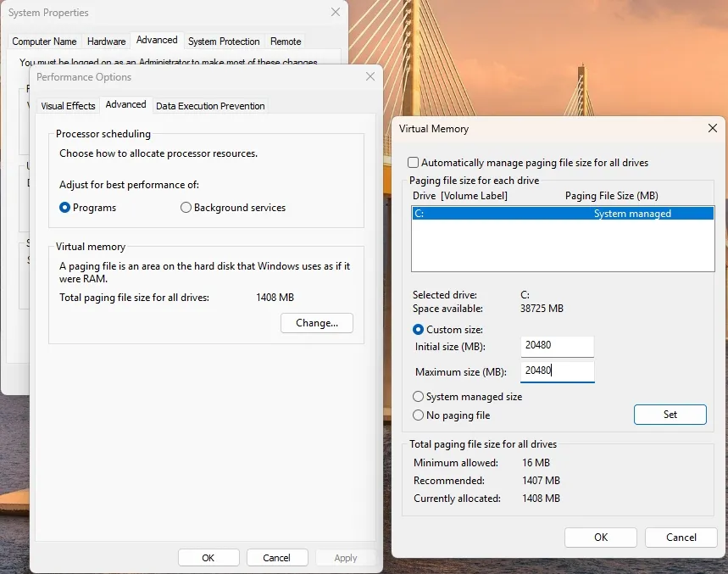Select Advanced tab in System Properties

(157, 40)
